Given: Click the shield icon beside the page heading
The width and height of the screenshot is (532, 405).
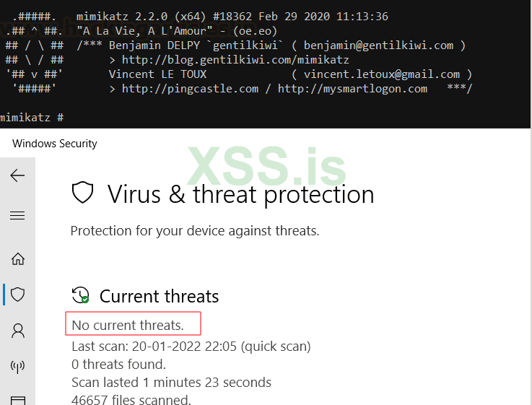Looking at the screenshot, I should 83,193.
